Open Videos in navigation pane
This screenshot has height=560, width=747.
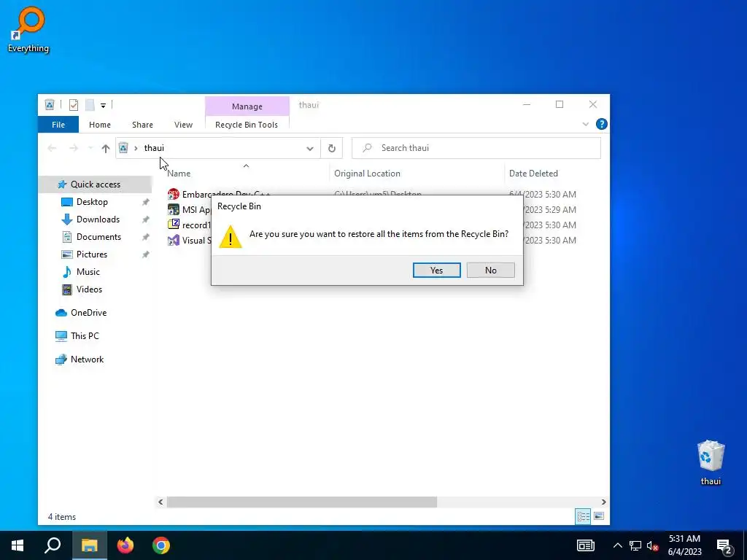click(89, 289)
